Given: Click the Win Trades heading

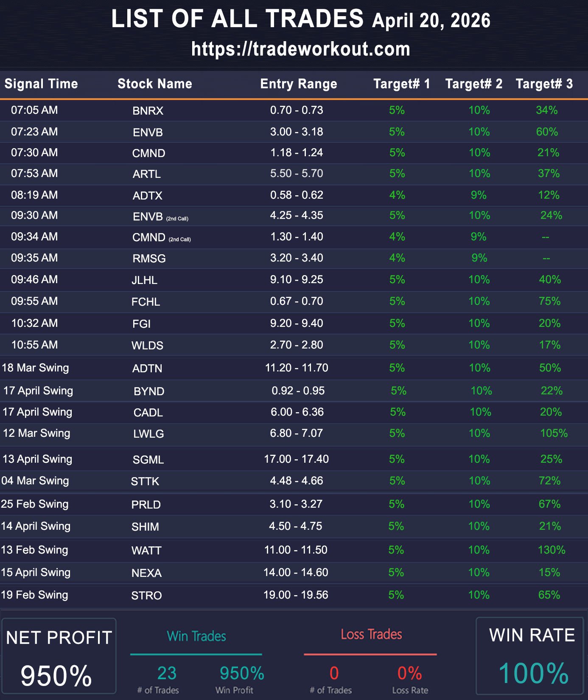Looking at the screenshot, I should coord(196,636).
